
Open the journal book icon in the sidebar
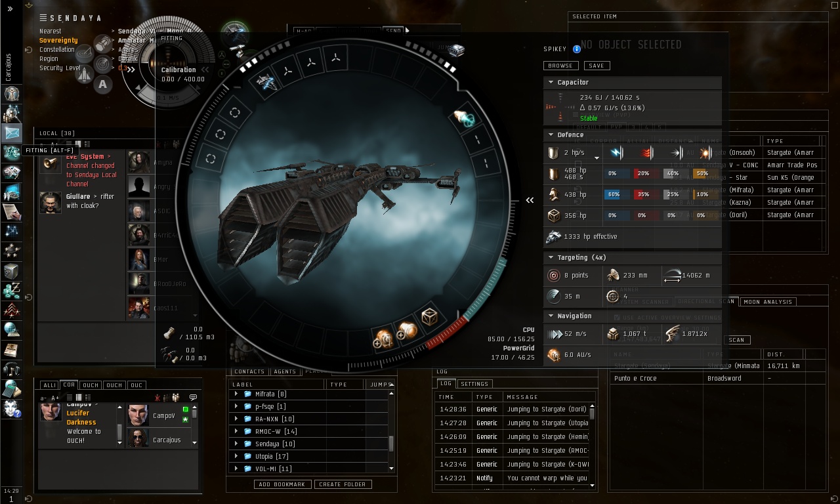click(12, 349)
